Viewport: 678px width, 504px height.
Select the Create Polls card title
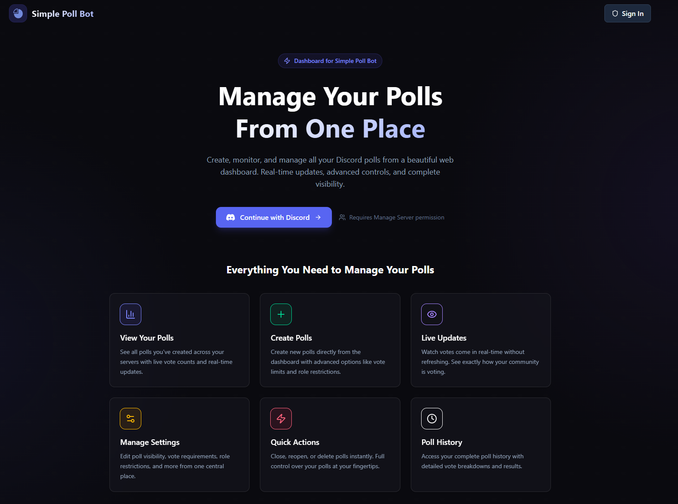(291, 338)
